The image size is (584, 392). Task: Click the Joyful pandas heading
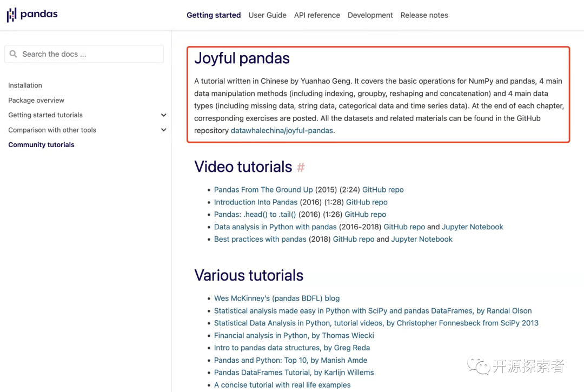click(242, 58)
